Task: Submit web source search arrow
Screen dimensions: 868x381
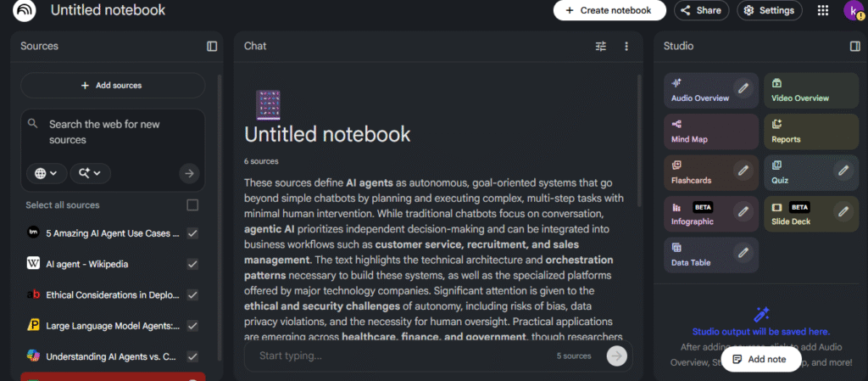Action: coord(189,173)
